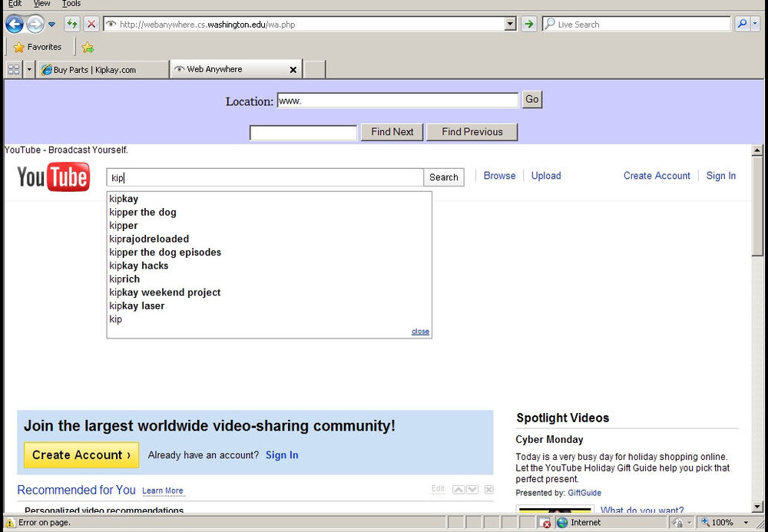Select the kiprajodreloaded suggestion
The width and height of the screenshot is (768, 532).
(269, 239)
